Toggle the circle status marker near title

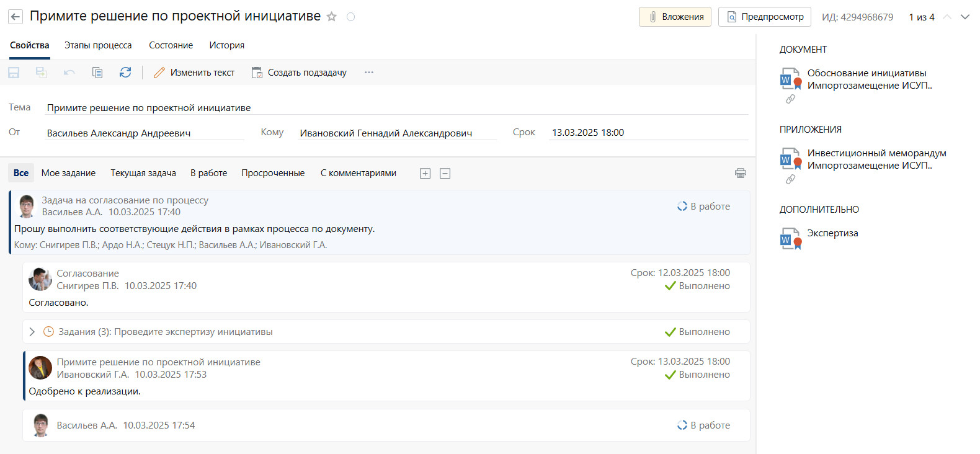click(x=350, y=17)
